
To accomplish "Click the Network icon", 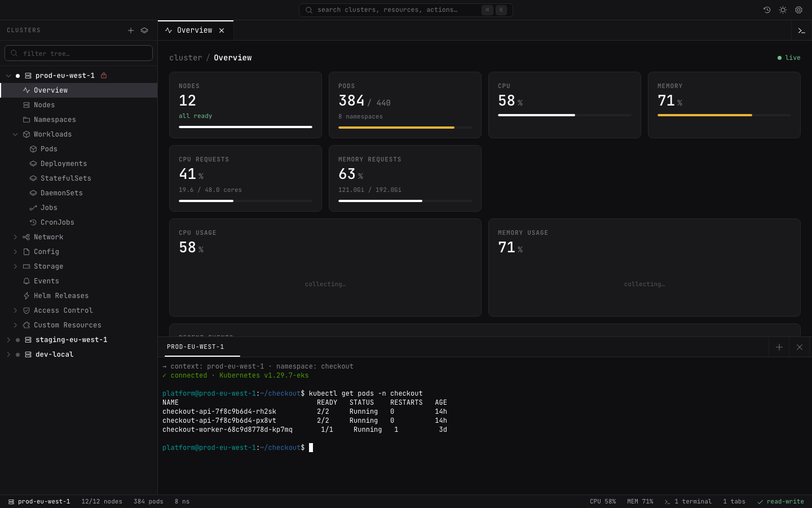I will 27,237.
